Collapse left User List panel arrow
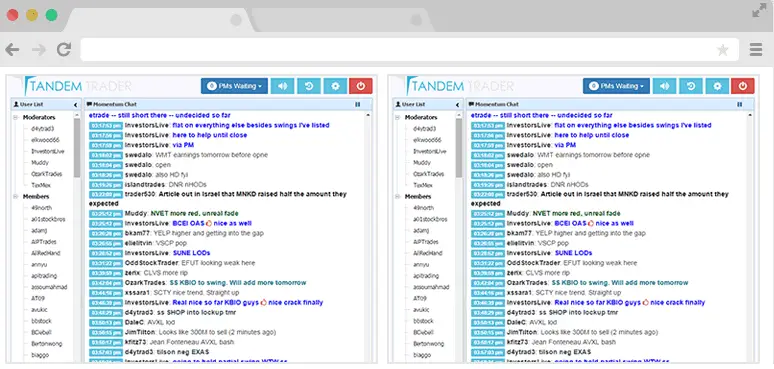Screen dimensions: 774x369 (76, 105)
